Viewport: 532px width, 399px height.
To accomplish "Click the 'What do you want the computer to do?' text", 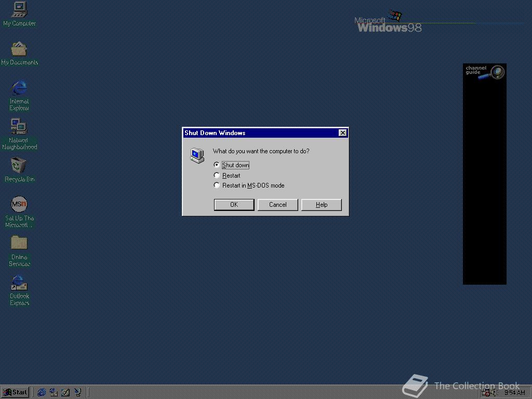I will (x=261, y=151).
